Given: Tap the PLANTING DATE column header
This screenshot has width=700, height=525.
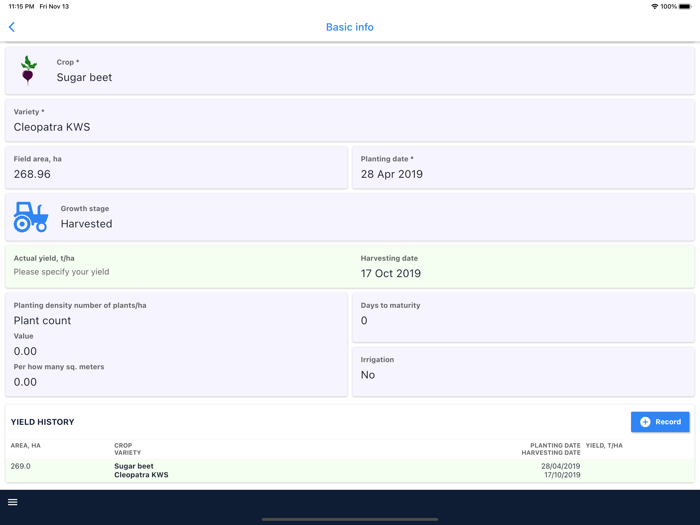Looking at the screenshot, I should [555, 446].
